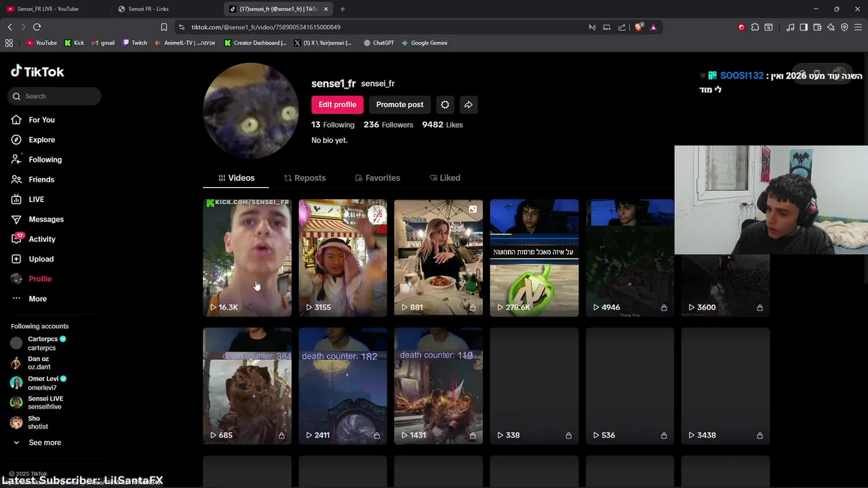Click the TikTok search field
The height and width of the screenshot is (488, 868).
tap(54, 96)
